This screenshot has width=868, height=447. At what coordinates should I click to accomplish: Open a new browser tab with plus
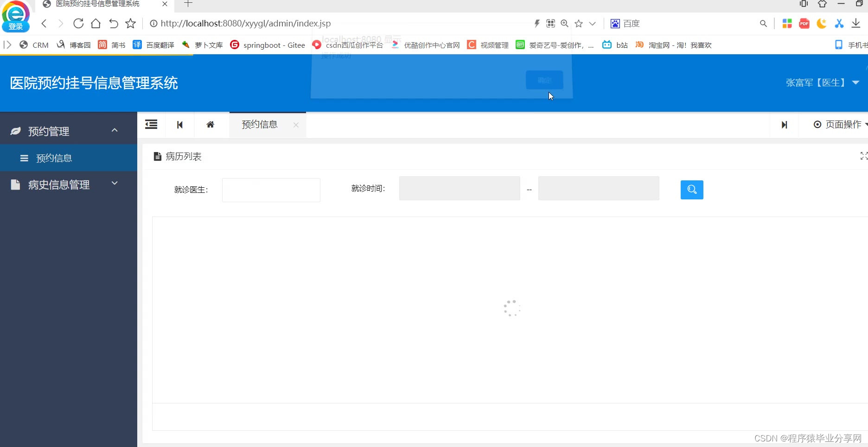pos(188,4)
